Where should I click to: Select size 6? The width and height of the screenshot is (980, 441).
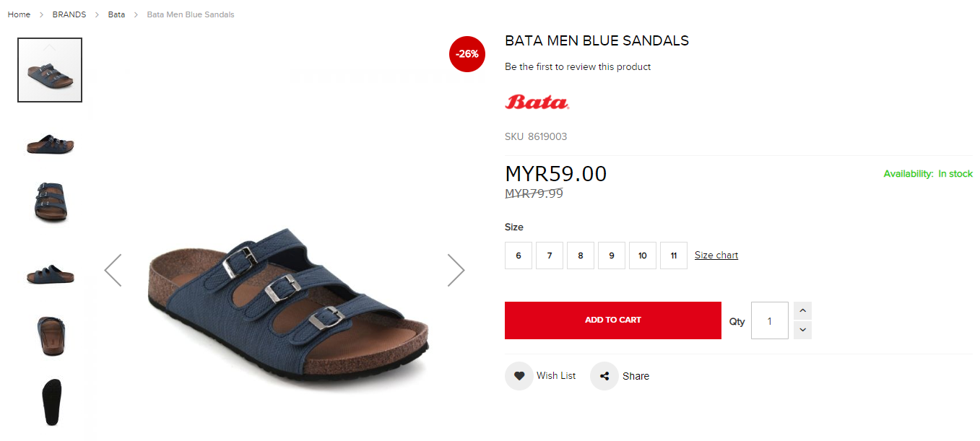pyautogui.click(x=519, y=256)
